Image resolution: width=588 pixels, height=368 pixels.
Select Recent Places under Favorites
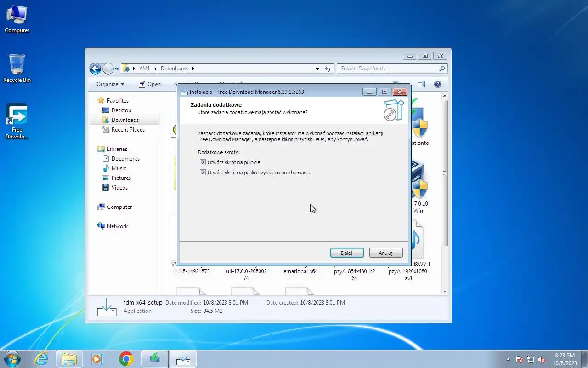point(124,130)
